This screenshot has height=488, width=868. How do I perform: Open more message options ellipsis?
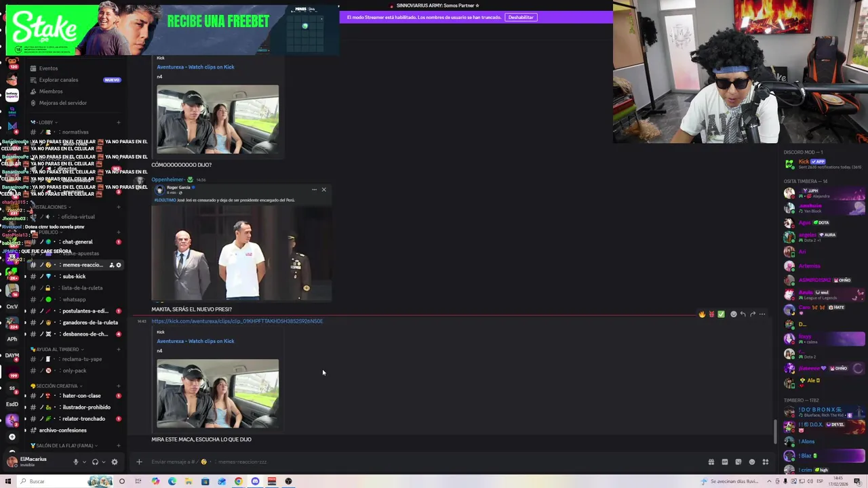[762, 314]
